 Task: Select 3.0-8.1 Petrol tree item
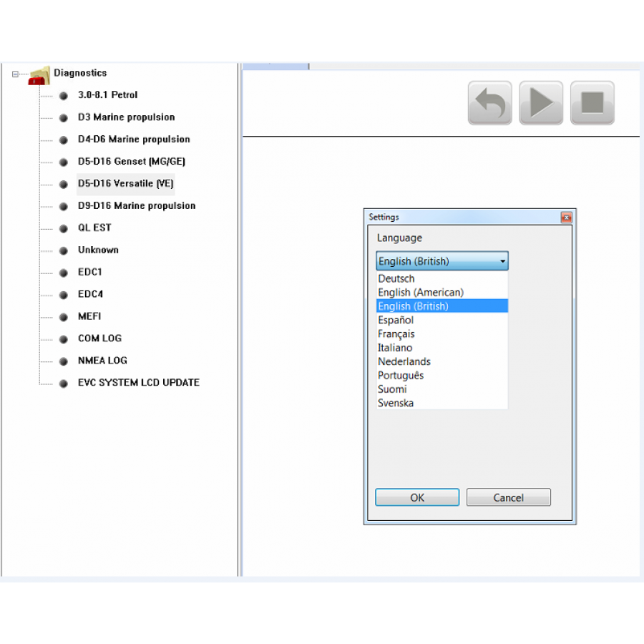[107, 95]
